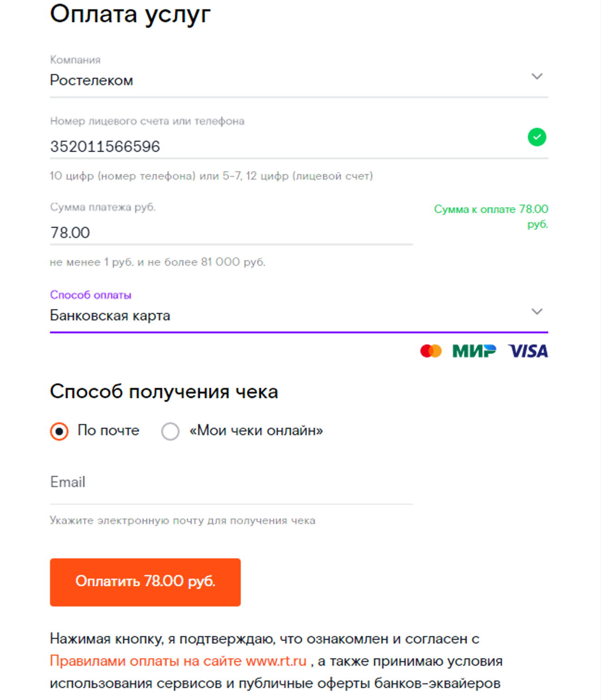Expand the Способ оплаты dropdown chevron
The height and width of the screenshot is (700, 601).
[x=537, y=312]
